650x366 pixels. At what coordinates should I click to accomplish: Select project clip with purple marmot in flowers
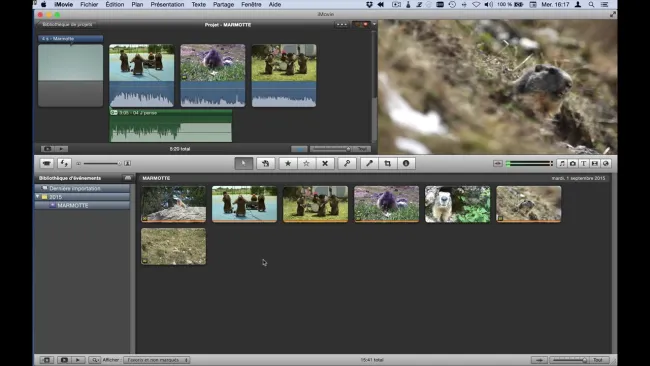[x=213, y=75]
